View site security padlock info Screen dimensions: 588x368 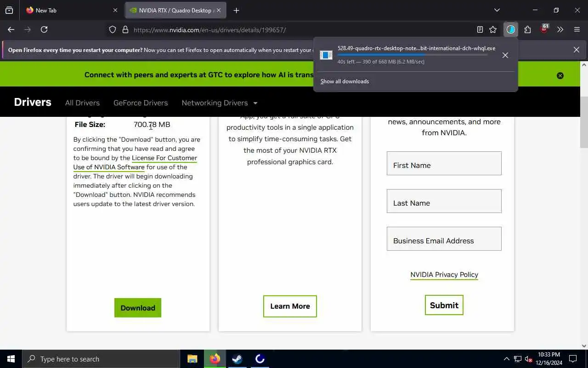pos(125,30)
